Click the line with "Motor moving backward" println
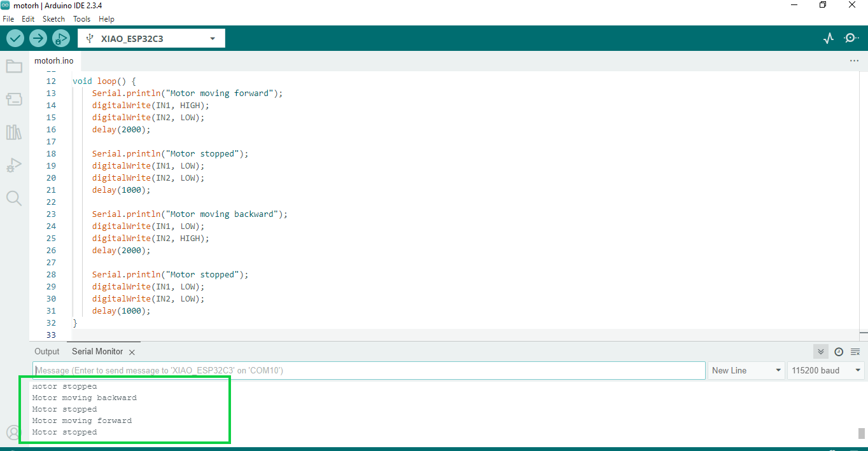The image size is (868, 451). pos(190,214)
